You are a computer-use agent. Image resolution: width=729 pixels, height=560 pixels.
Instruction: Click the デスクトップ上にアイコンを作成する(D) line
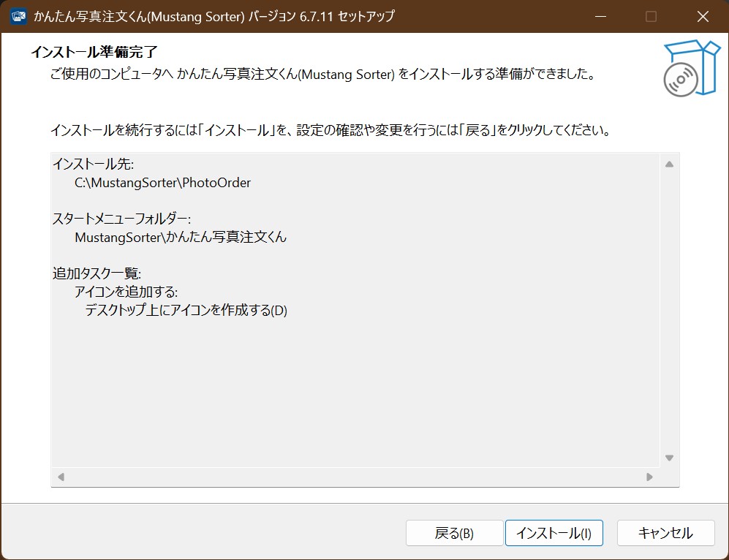tap(186, 310)
